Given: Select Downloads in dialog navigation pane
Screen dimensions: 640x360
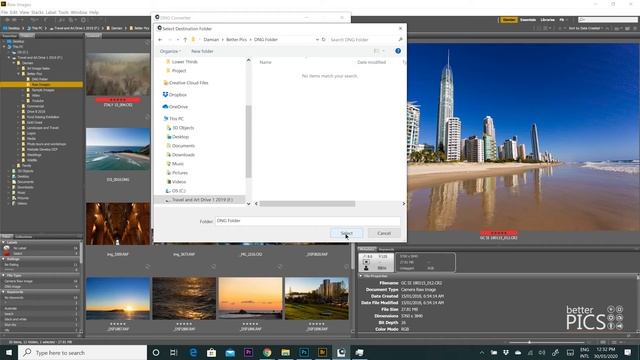Looking at the screenshot, I should click(180, 155).
